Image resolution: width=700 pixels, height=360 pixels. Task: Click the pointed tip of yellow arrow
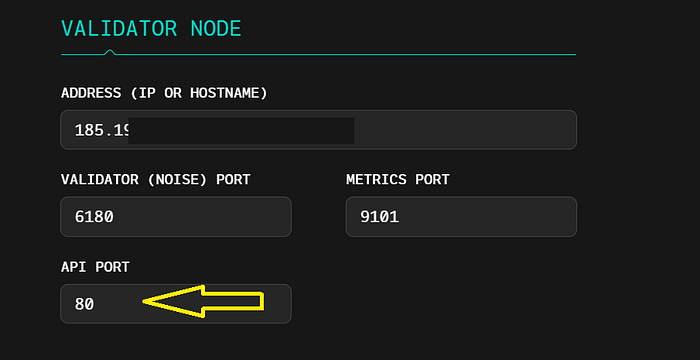click(146, 301)
